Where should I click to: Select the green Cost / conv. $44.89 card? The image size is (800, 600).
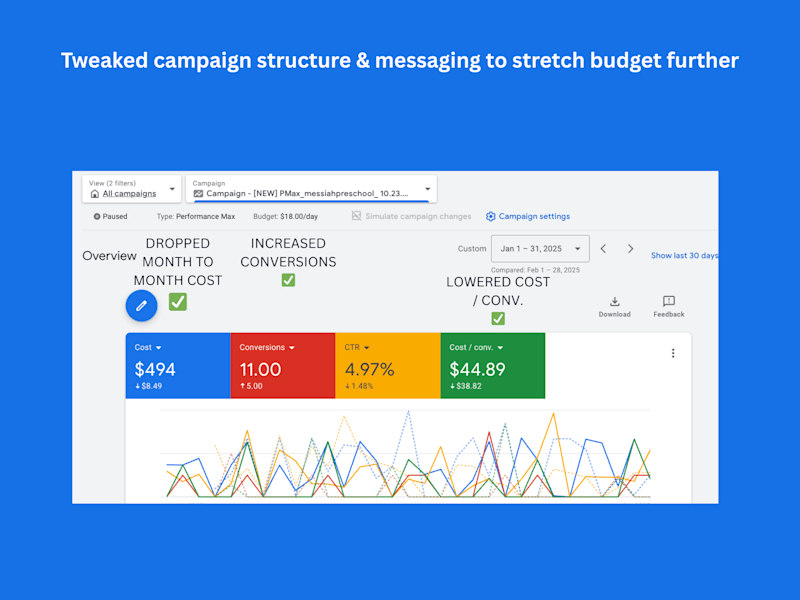tap(493, 366)
